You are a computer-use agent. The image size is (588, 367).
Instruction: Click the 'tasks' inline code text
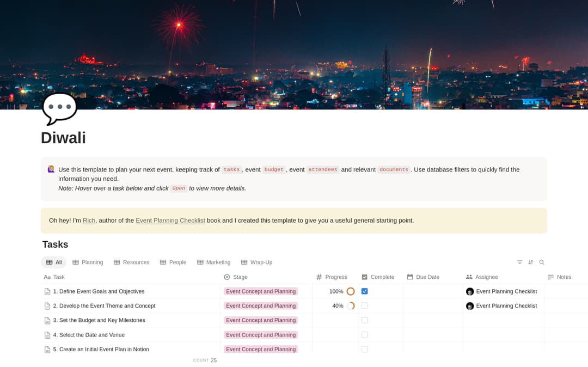(x=231, y=169)
